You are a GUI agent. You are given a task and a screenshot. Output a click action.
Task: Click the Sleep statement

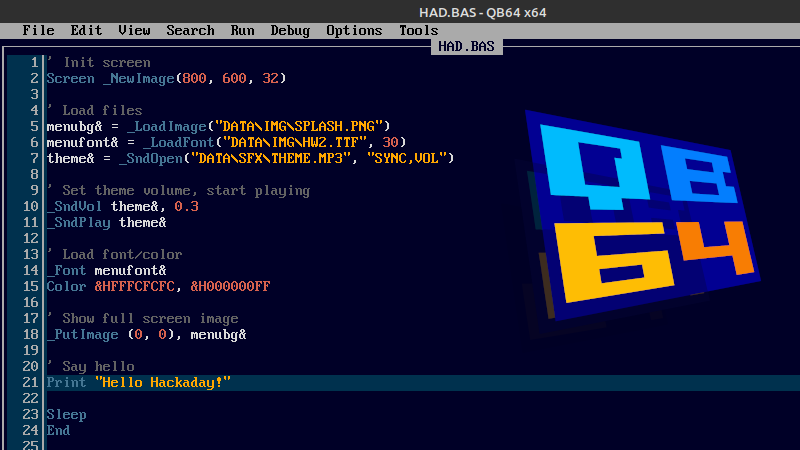(x=66, y=415)
